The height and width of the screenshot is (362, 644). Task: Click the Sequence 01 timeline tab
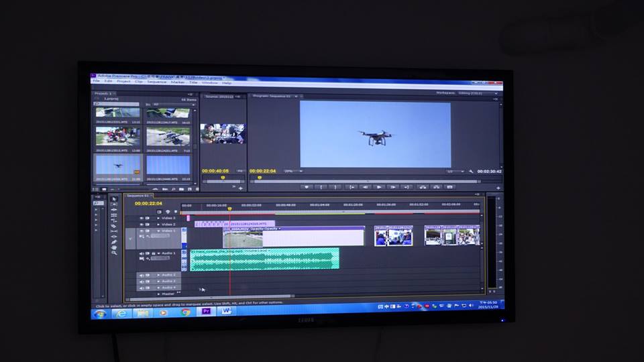[137, 195]
